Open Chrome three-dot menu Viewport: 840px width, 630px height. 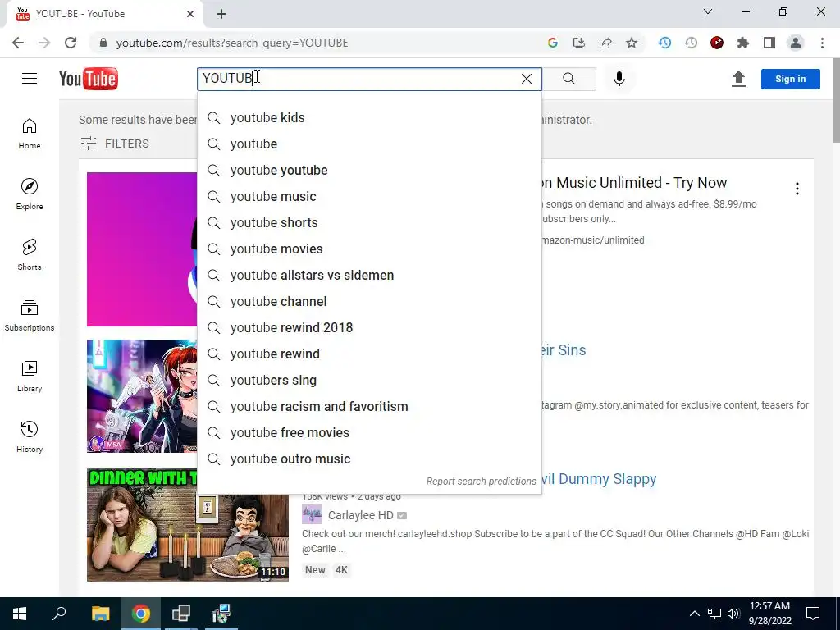click(822, 43)
